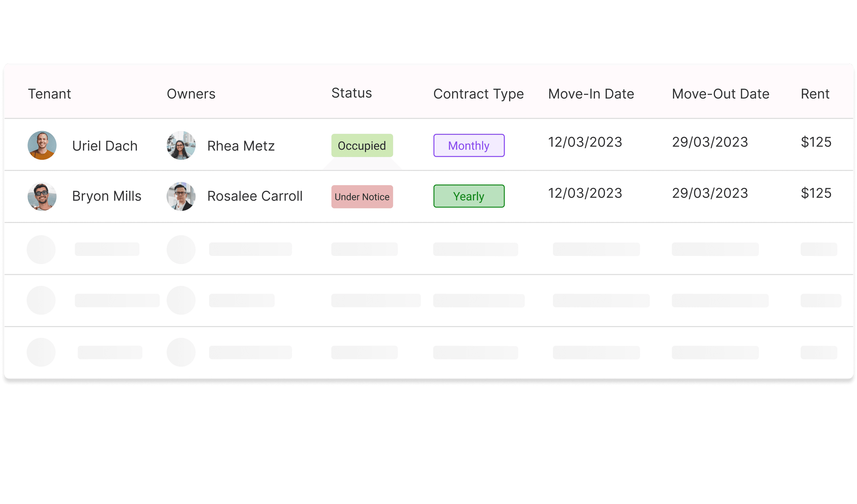
Task: Sort by the Status column header
Action: pos(352,93)
